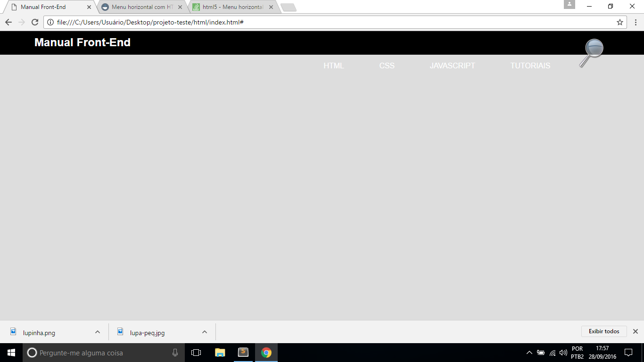Bookmark this page with the star icon
This screenshot has height=362, width=644.
(x=620, y=22)
